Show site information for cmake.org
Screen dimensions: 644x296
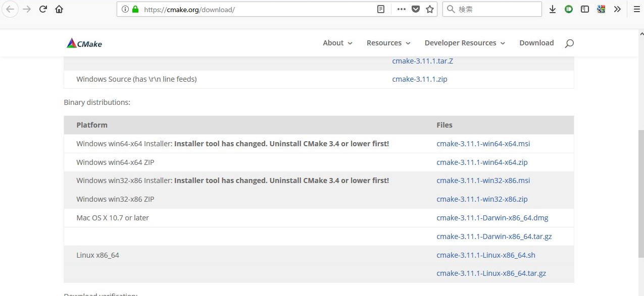125,9
